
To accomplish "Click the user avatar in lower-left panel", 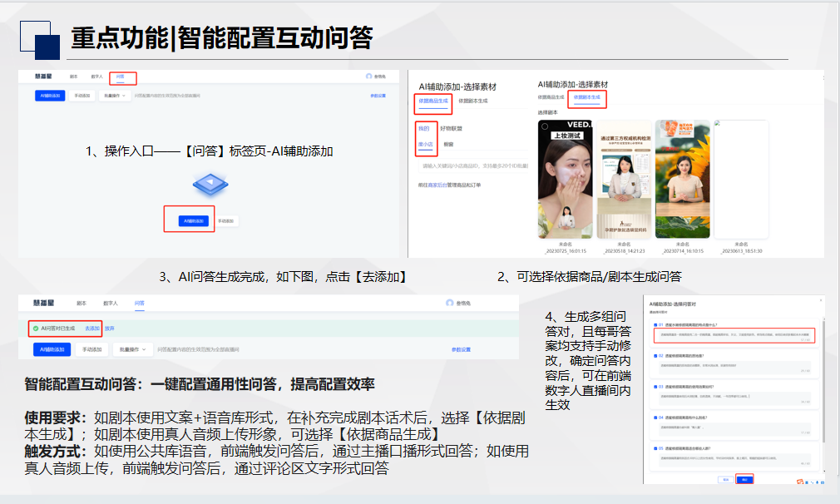I will coord(450,304).
